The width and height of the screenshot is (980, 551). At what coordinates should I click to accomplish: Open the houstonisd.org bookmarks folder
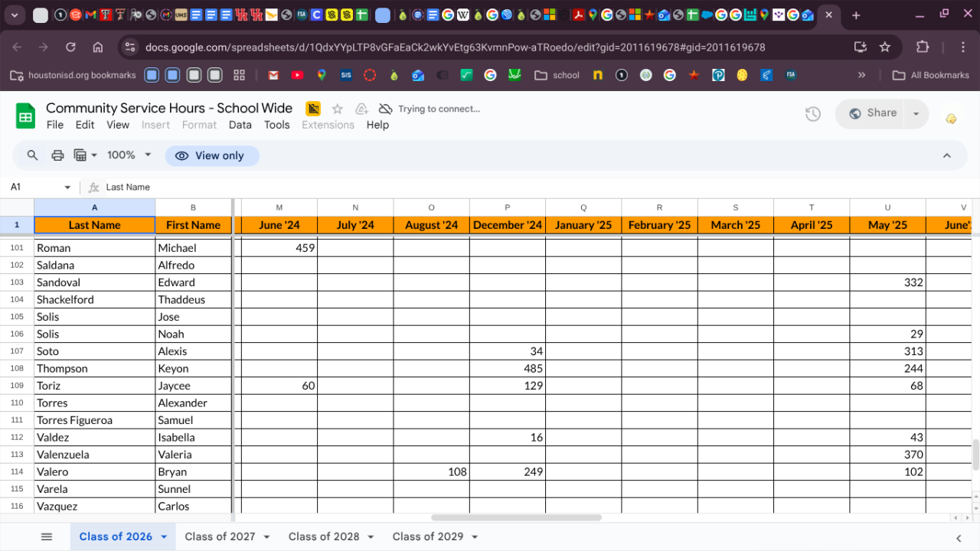pos(73,75)
